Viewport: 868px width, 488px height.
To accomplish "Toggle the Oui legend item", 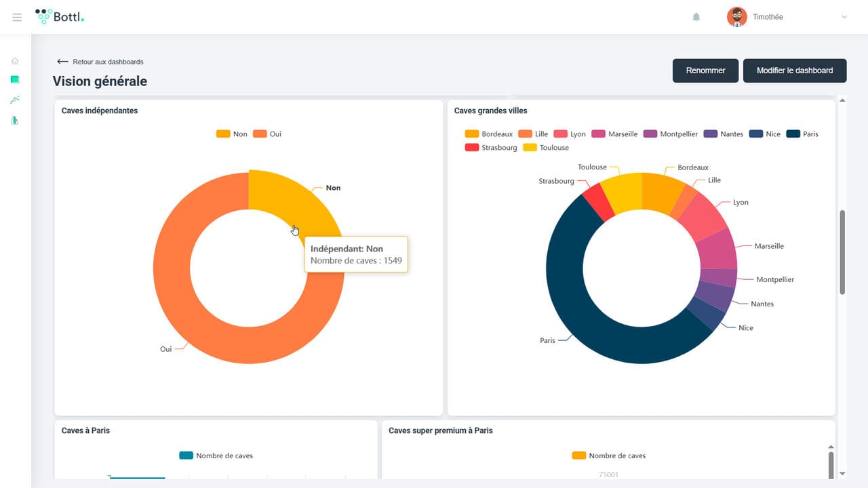I will coord(267,134).
